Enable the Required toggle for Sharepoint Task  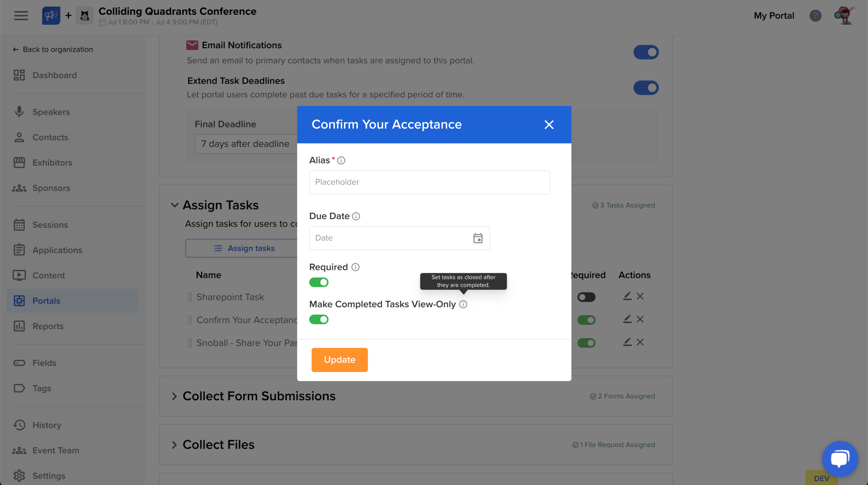coord(586,296)
